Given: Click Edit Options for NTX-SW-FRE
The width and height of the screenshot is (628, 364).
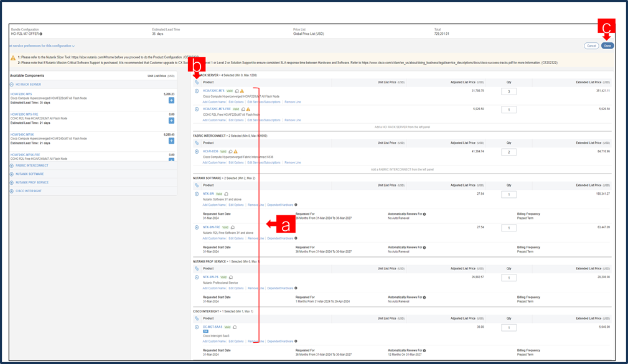Looking at the screenshot, I should coord(236,239).
